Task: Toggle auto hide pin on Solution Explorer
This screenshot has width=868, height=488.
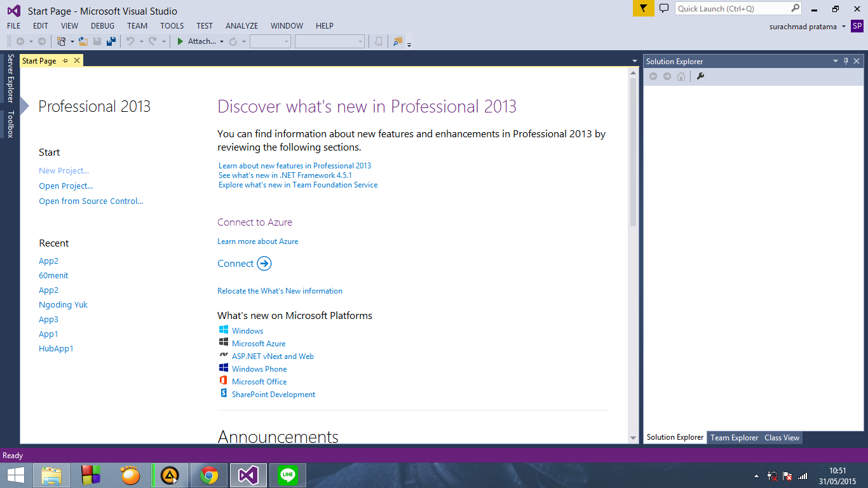Action: [x=846, y=61]
